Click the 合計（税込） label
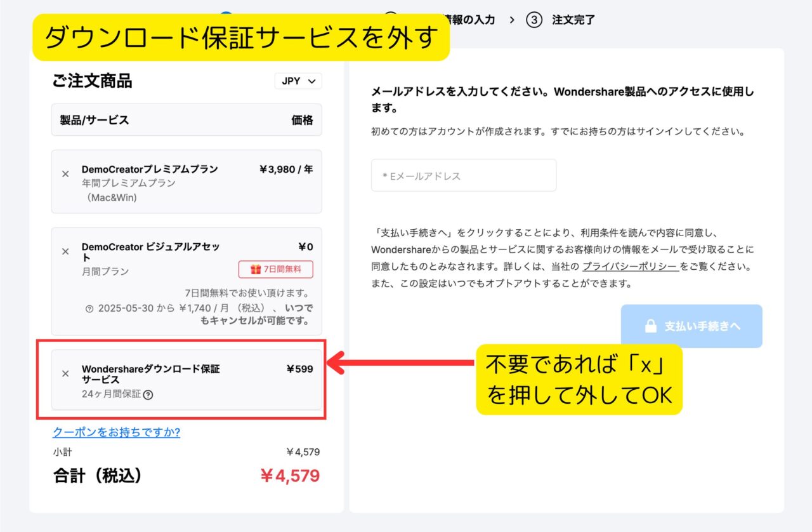Screen dimensions: 812x532 pos(97,476)
